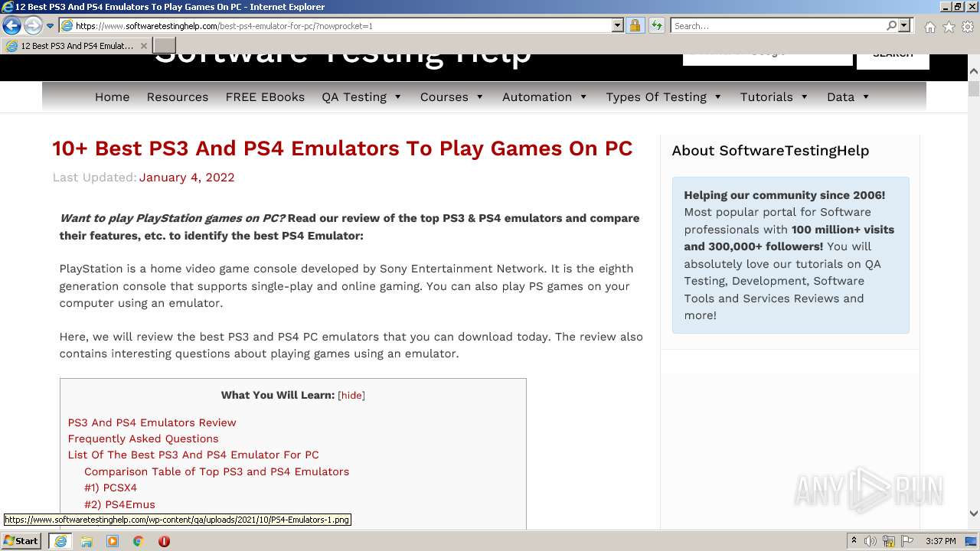Click the site Google search field
Image resolution: width=980 pixels, height=551 pixels.
point(768,59)
